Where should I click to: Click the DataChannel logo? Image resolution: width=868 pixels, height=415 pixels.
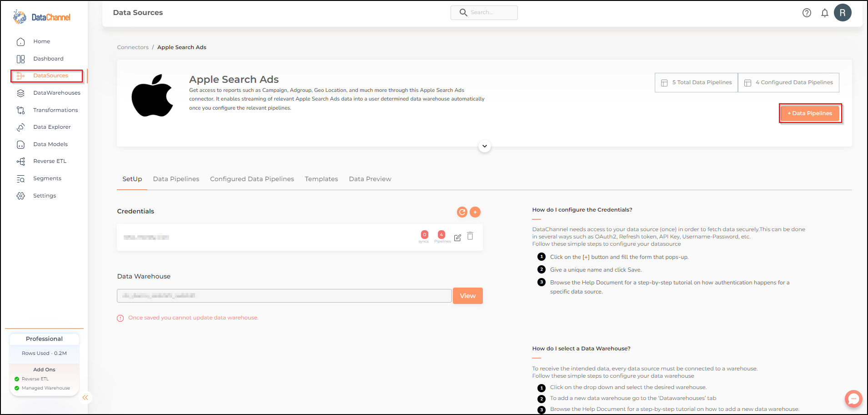[42, 17]
